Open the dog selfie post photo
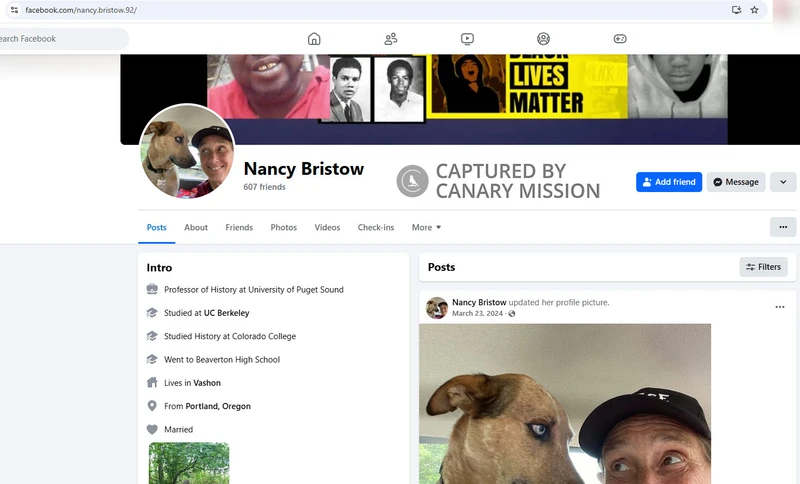This screenshot has height=484, width=800. (565, 404)
